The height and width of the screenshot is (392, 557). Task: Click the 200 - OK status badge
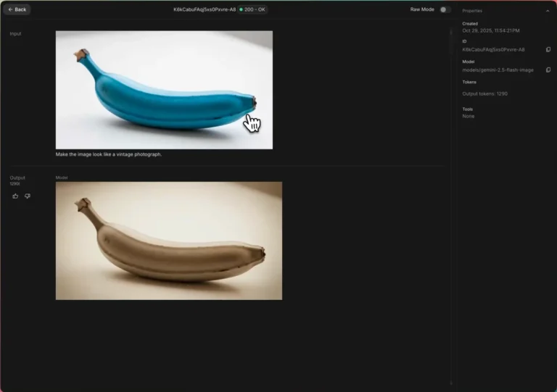point(252,9)
